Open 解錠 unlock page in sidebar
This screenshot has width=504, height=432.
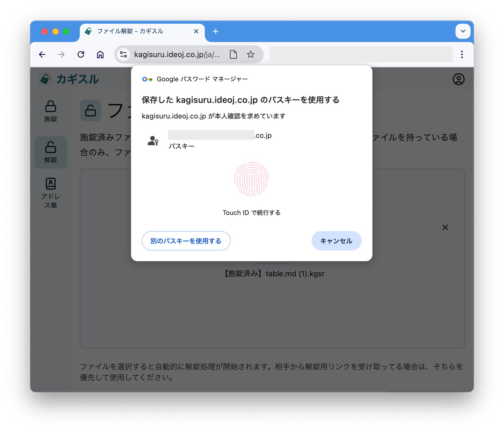click(51, 152)
